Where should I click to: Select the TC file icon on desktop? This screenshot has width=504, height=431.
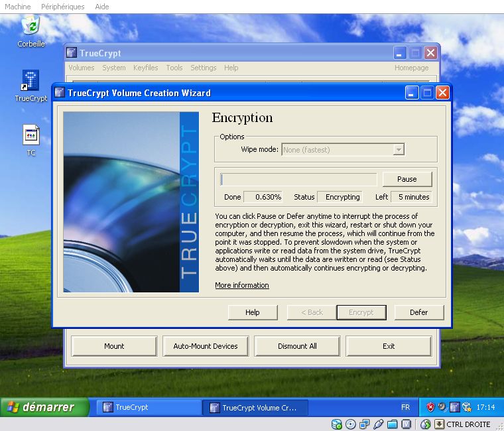tap(31, 135)
